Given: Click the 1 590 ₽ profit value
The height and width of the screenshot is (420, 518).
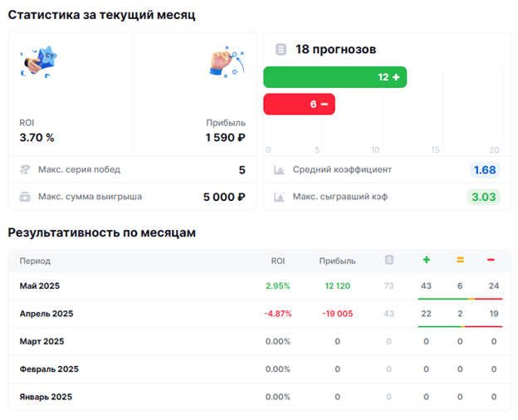Looking at the screenshot, I should coord(225,138).
